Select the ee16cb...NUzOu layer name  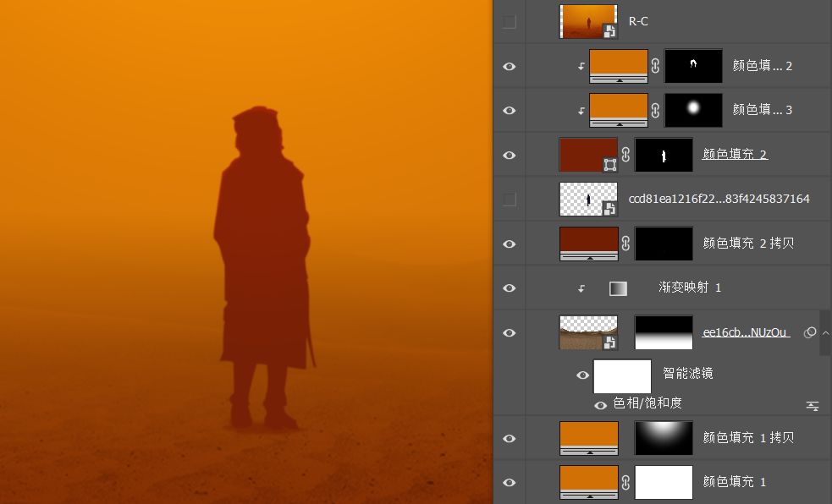tap(746, 332)
